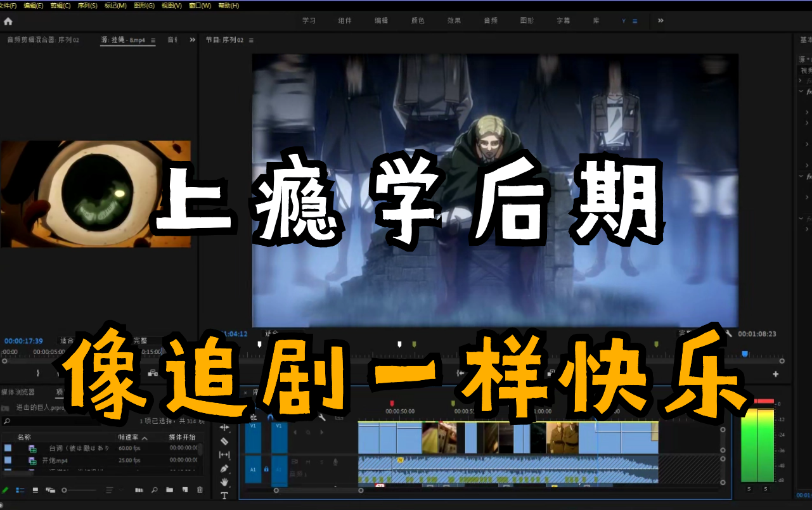Select the Slip tool
The image size is (812, 510).
click(224, 455)
